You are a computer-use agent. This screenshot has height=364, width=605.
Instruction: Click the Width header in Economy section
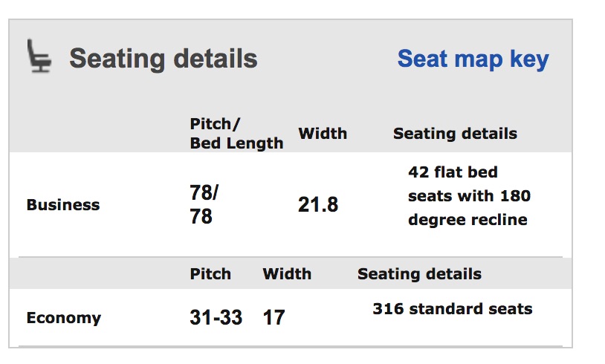287,274
